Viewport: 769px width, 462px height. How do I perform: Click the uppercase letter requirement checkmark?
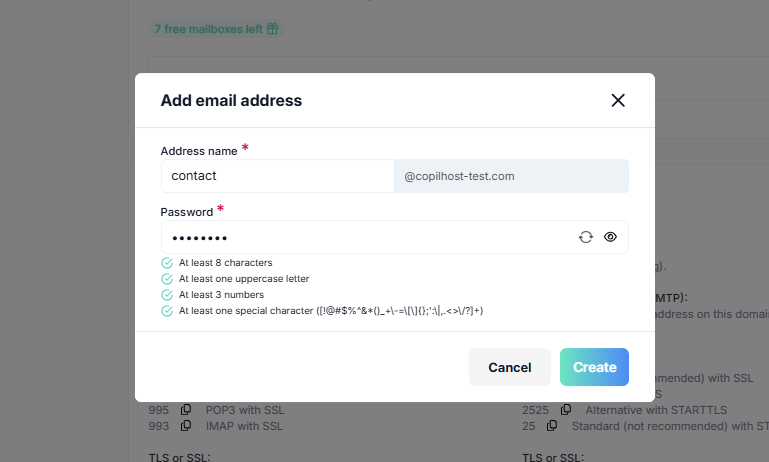(167, 279)
